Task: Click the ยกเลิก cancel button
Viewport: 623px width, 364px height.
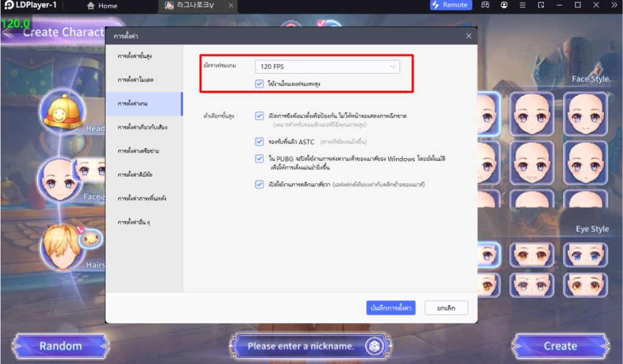Action: click(446, 308)
